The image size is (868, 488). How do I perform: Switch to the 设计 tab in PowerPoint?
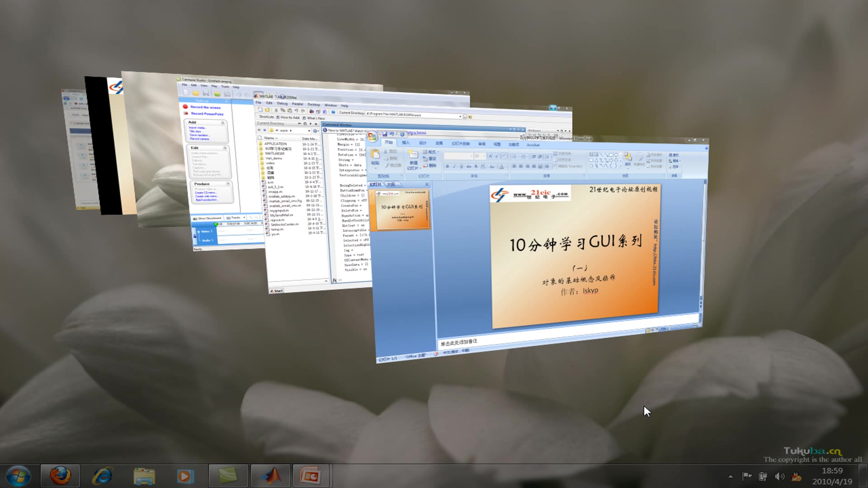click(423, 143)
